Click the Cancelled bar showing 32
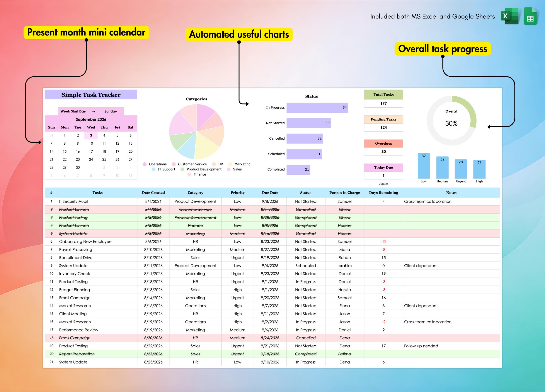545x392 pixels. click(305, 139)
